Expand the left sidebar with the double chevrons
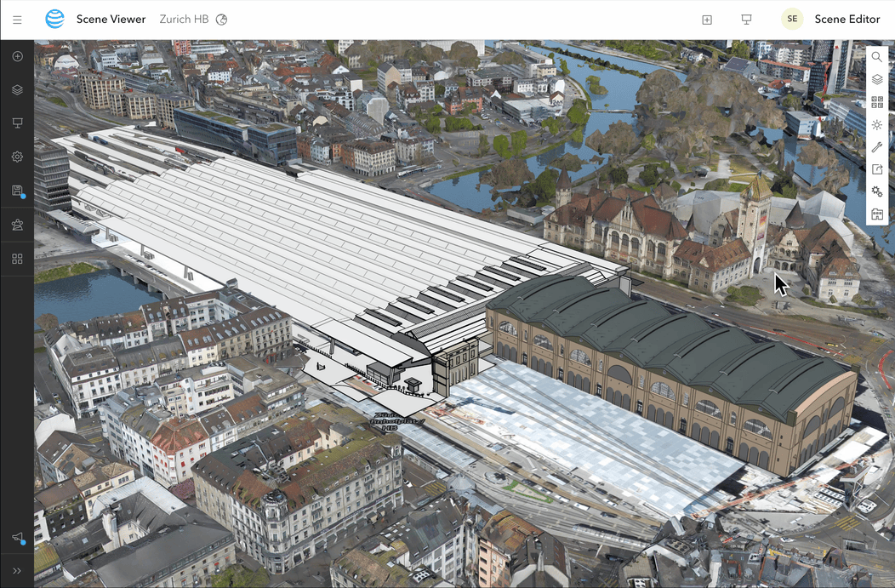This screenshot has width=895, height=588. 17,570
